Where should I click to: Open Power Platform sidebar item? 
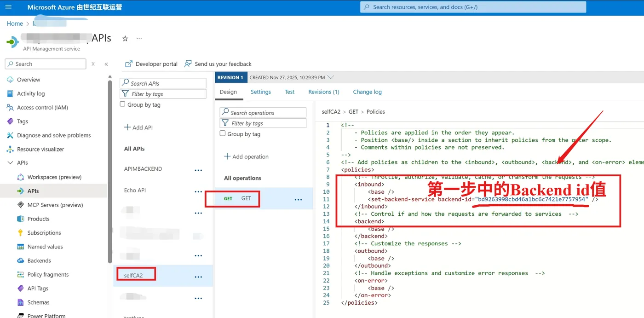[46, 315]
